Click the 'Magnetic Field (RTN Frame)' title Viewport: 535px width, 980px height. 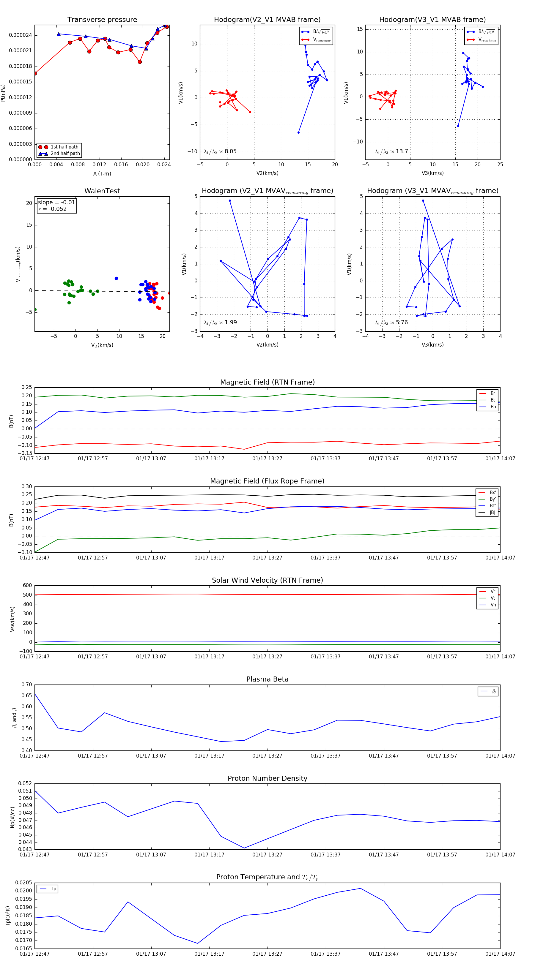[x=267, y=382]
